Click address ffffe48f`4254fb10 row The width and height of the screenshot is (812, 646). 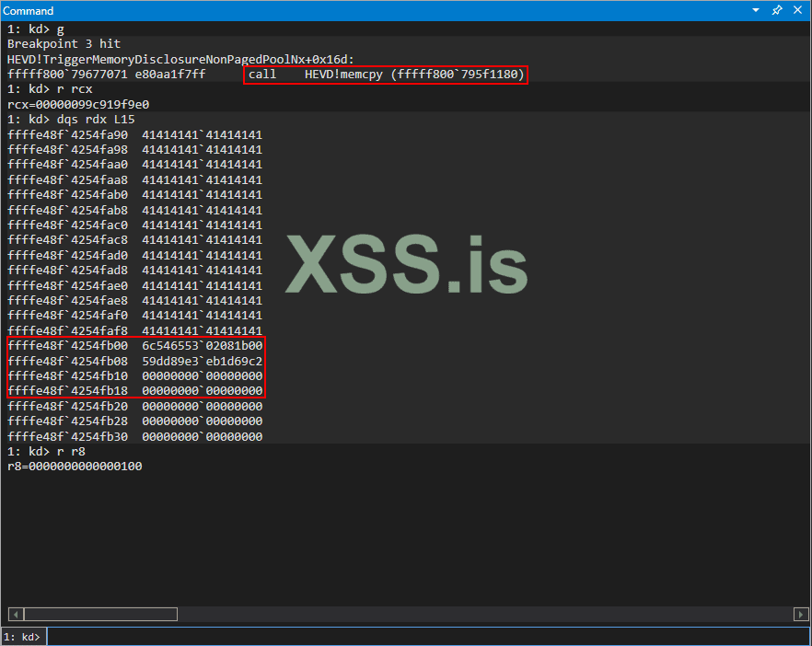[134, 375]
